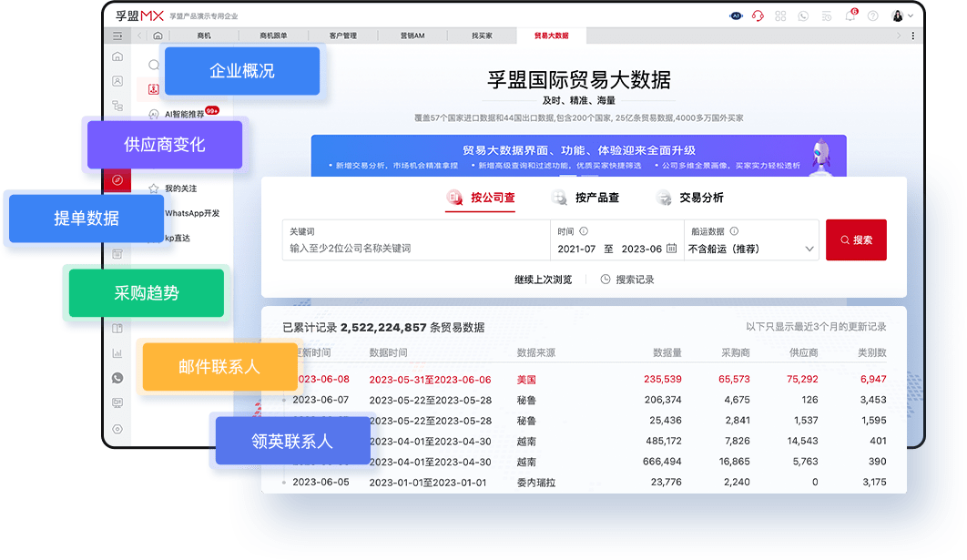Image resolution: width=967 pixels, height=560 pixels.
Task: Click the hamburger menu icon at top left
Action: (117, 35)
